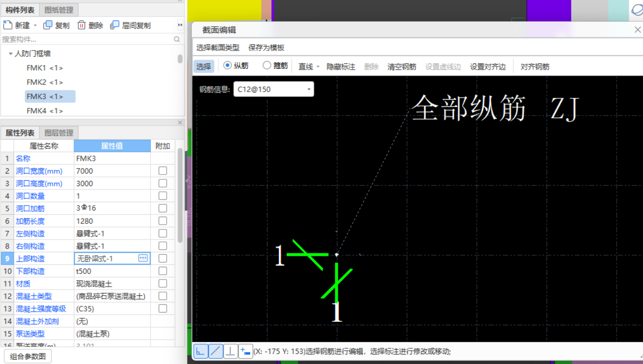Click the 层间复制 (copy between floors) button
Screen dimensions: 643x364
[x=130, y=25]
